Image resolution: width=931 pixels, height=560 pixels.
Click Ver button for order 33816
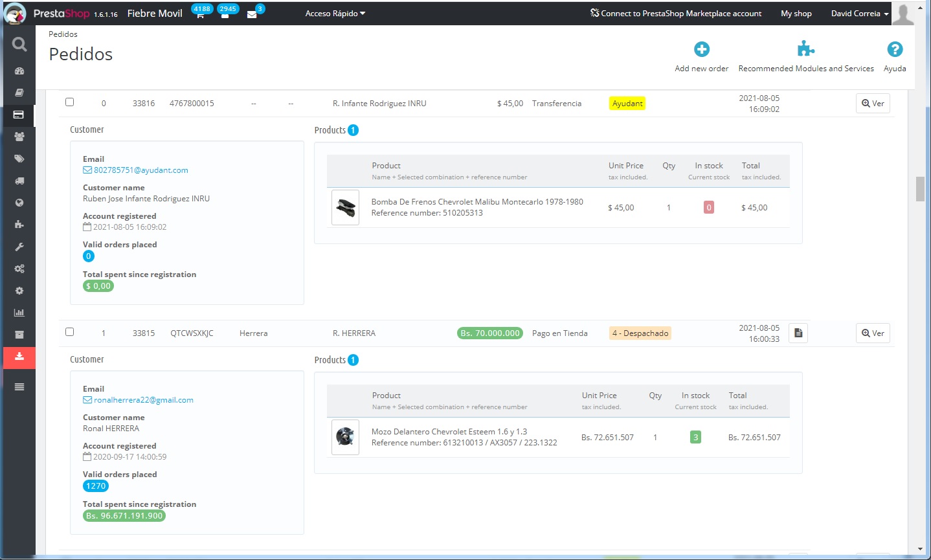[872, 104]
